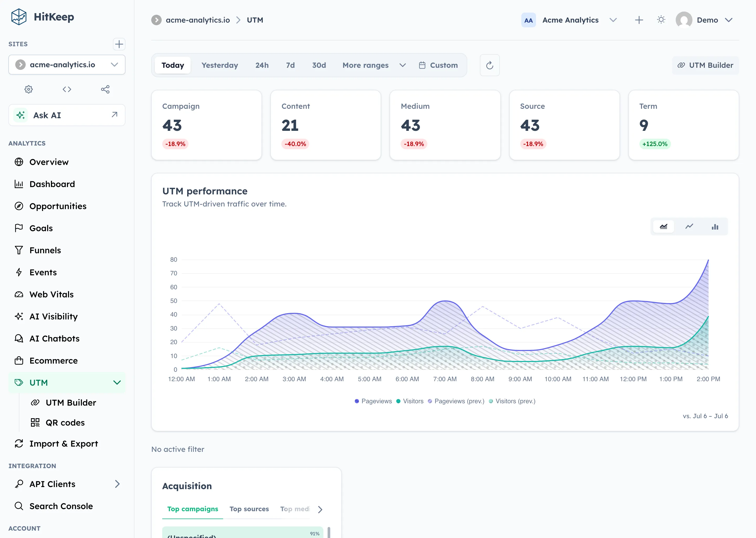Switch chart to line view
The image size is (756, 538).
coord(689,227)
